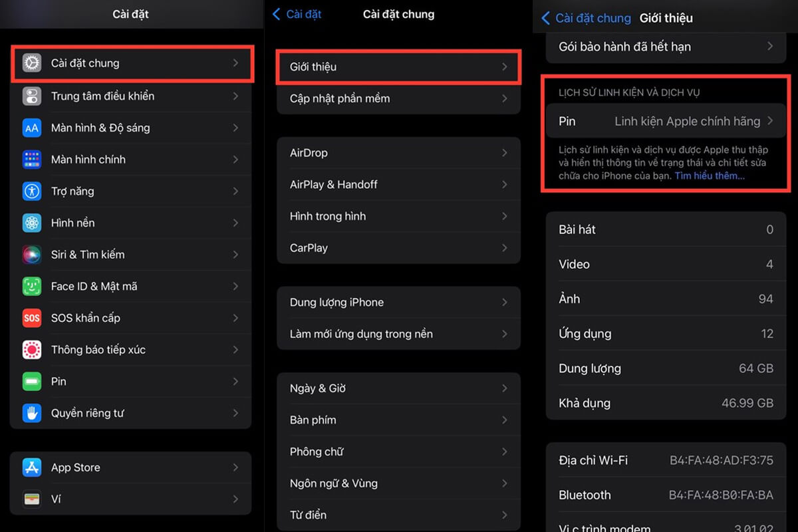Click the chevron on Bàn phím row

[x=505, y=420]
